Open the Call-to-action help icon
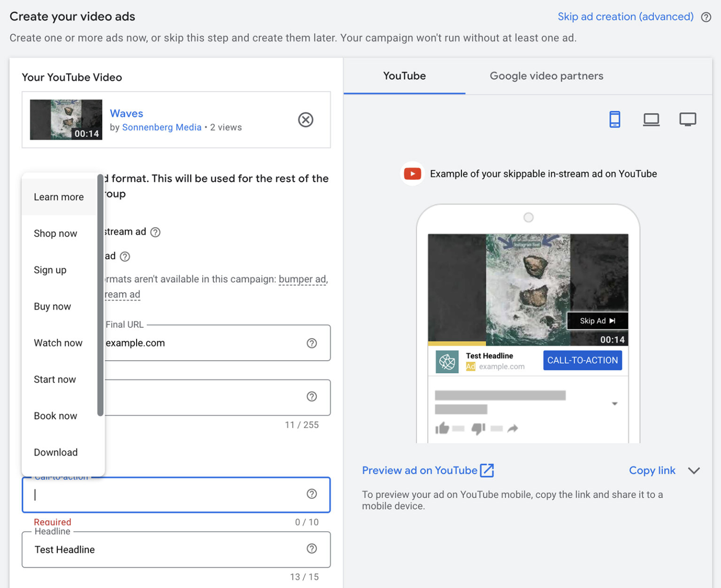The image size is (721, 588). (x=312, y=494)
